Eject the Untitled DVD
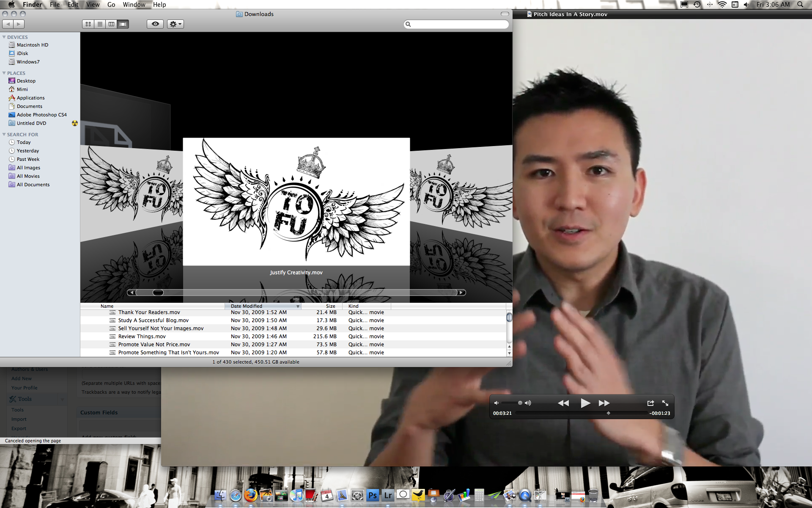 click(75, 123)
